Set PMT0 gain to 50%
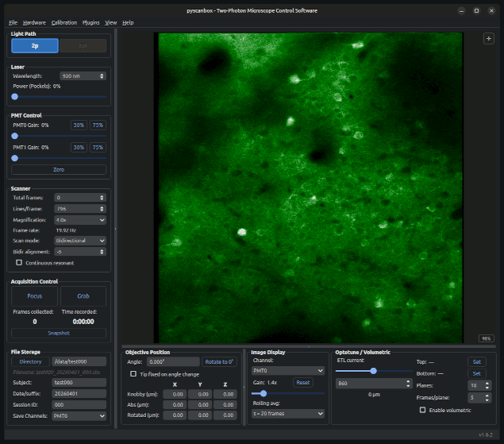This screenshot has height=444, width=504. pos(79,125)
